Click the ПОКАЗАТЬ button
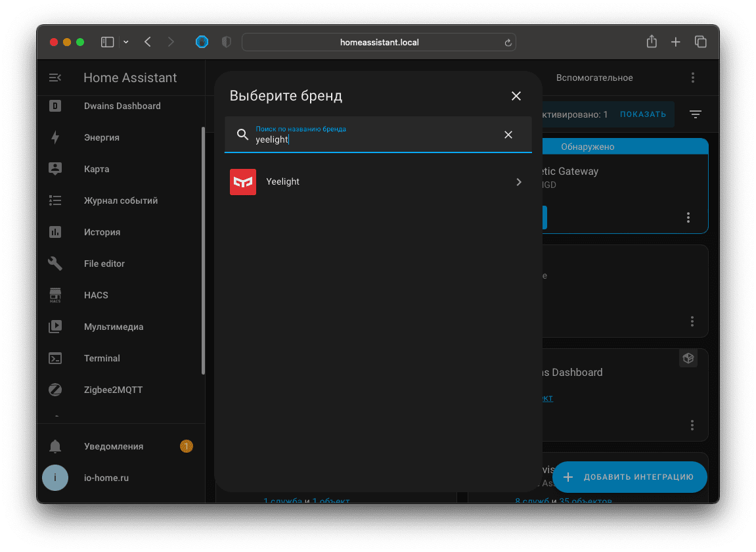This screenshot has width=756, height=552. pos(642,114)
